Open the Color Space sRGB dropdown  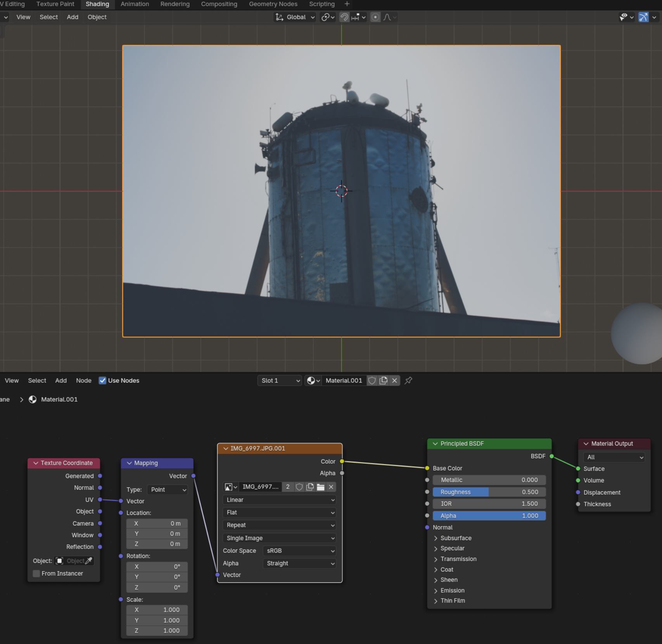tap(299, 551)
